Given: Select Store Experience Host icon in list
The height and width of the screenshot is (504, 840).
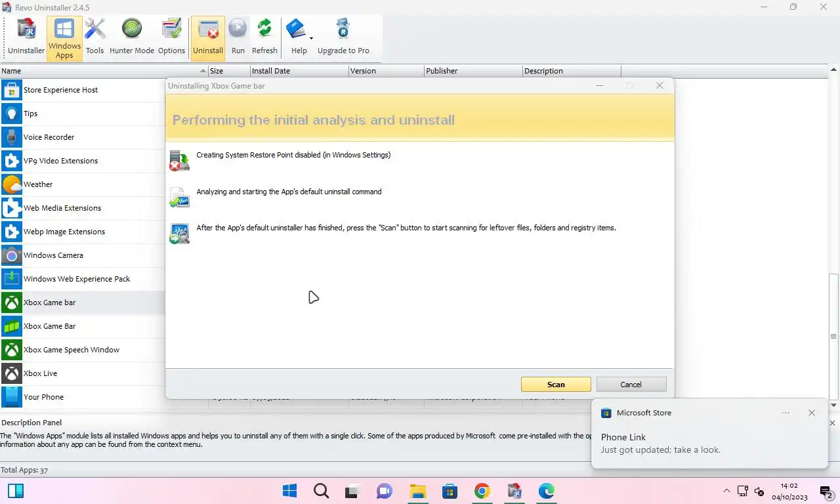Looking at the screenshot, I should (x=11, y=90).
